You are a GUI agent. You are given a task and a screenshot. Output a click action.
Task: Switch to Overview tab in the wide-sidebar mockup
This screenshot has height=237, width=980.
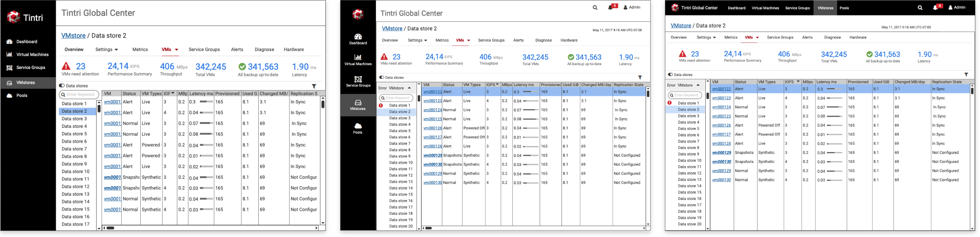tap(74, 50)
